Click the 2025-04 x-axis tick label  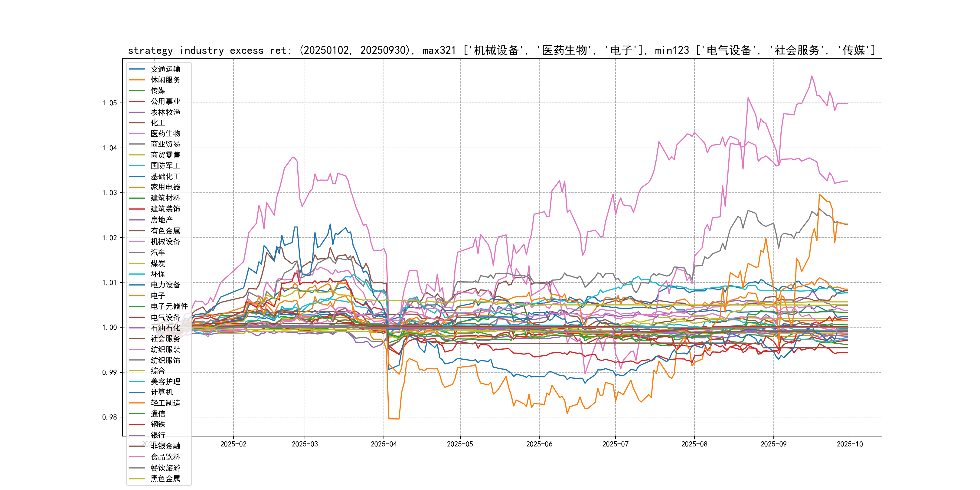point(384,444)
